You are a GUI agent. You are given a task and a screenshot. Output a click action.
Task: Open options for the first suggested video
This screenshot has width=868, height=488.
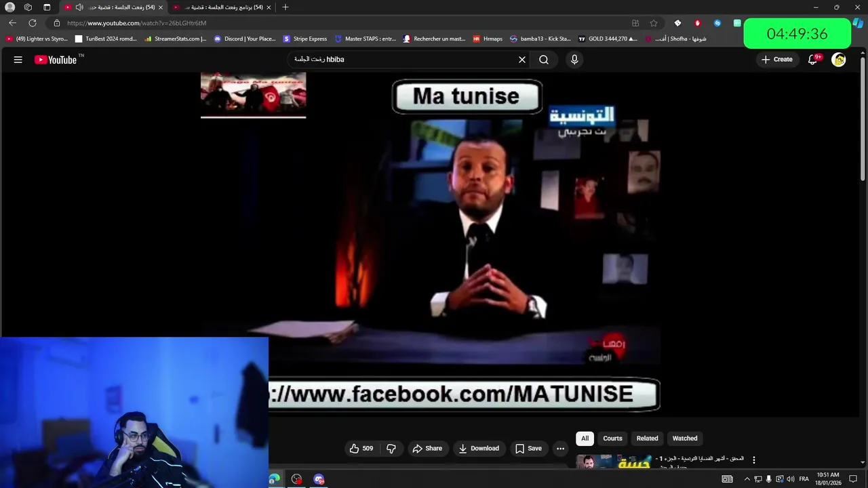[x=753, y=460]
